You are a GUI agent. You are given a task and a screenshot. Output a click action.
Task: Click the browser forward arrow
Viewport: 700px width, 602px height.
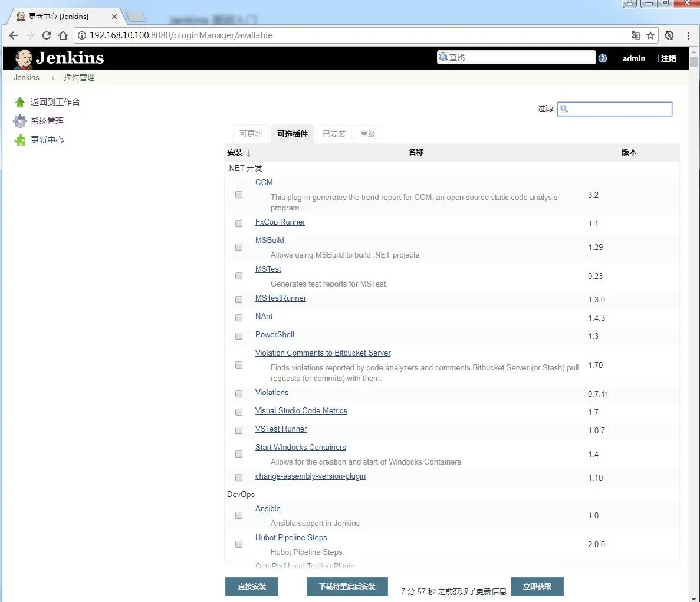(30, 35)
